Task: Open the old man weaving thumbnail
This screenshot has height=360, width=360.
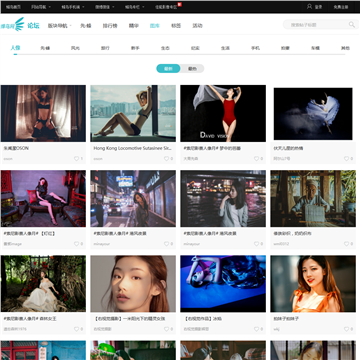Action: click(x=313, y=199)
